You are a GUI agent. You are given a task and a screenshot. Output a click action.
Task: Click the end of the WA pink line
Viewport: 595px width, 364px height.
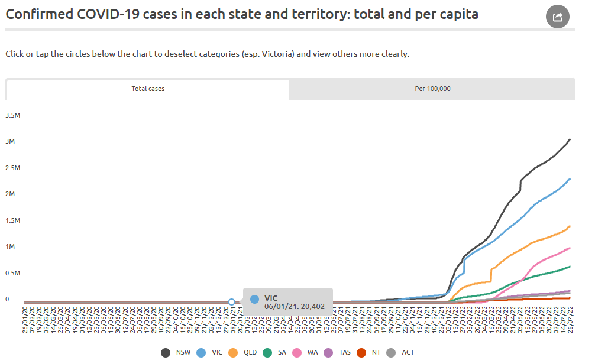570,248
